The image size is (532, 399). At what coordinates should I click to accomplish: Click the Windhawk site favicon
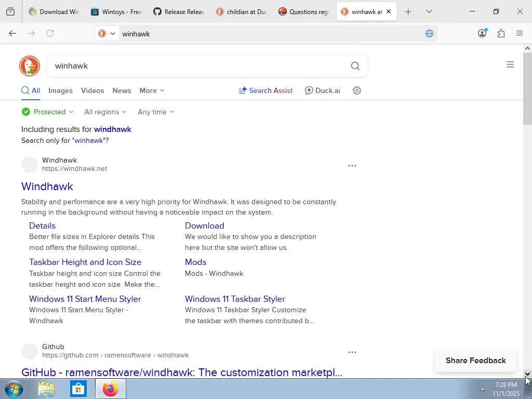[30, 165]
